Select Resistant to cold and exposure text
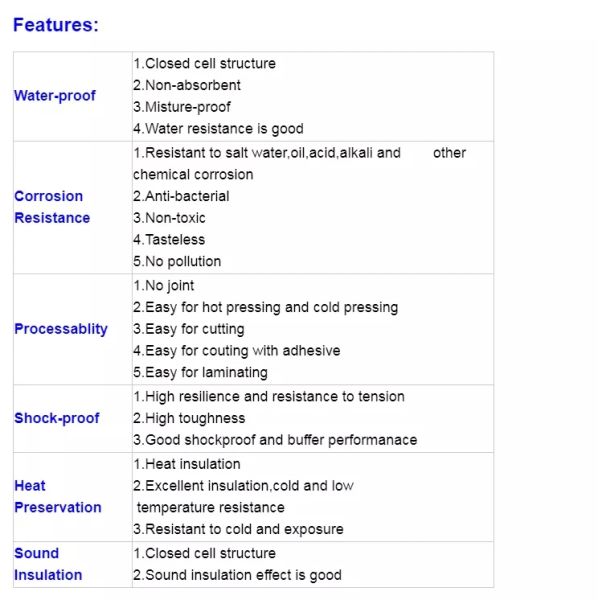 (x=238, y=529)
